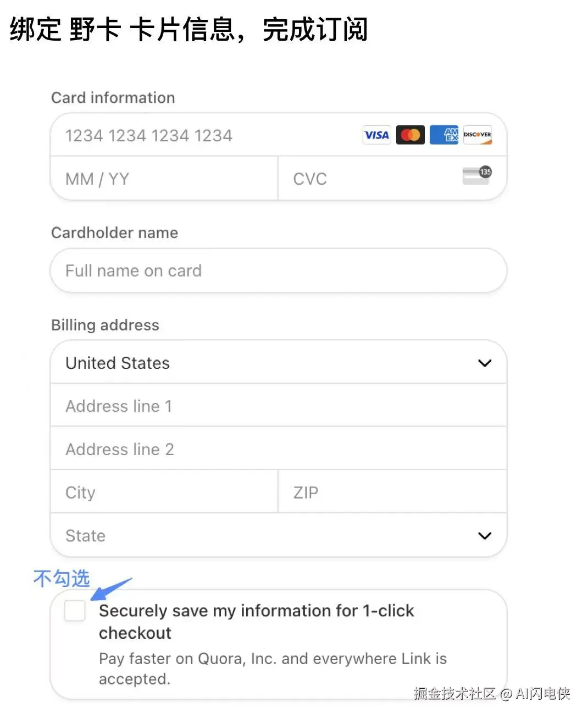Click the State field chevron arrow
Image resolution: width=588 pixels, height=719 pixels.
484,536
